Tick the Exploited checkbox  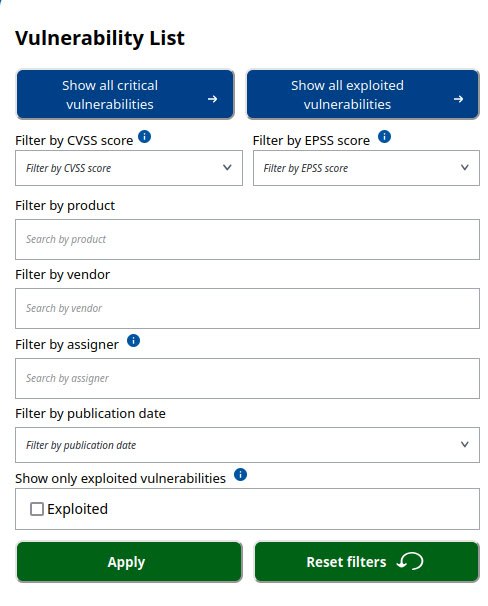pos(37,509)
